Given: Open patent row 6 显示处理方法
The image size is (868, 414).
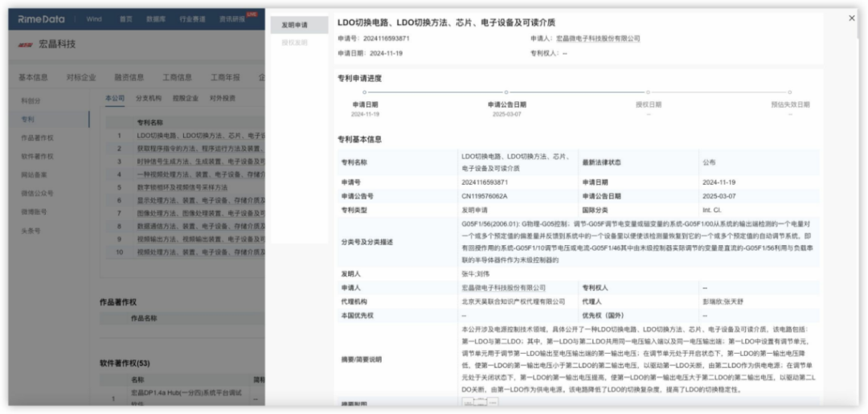Looking at the screenshot, I should pyautogui.click(x=201, y=200).
